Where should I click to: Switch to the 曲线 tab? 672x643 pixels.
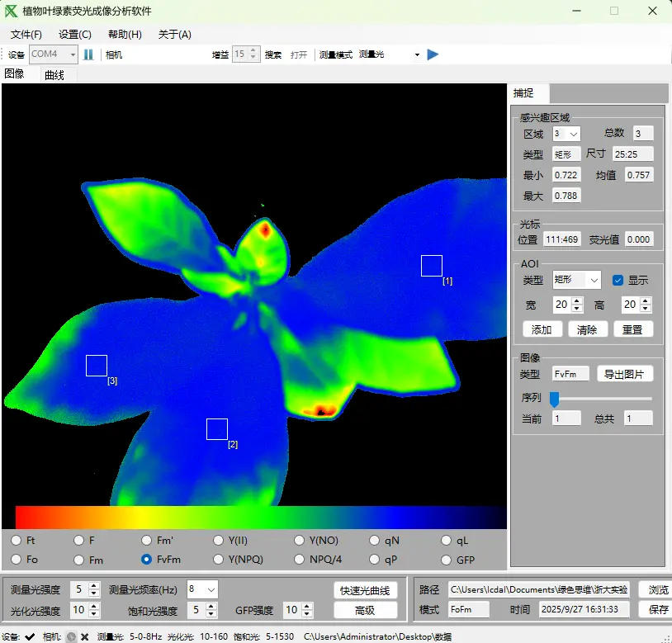(54, 75)
